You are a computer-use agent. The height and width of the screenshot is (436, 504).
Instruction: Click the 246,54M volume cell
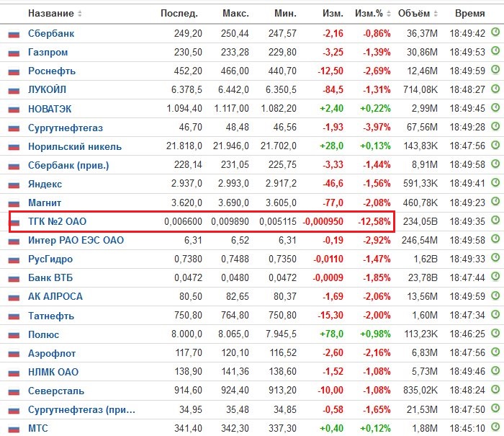pyautogui.click(x=420, y=240)
